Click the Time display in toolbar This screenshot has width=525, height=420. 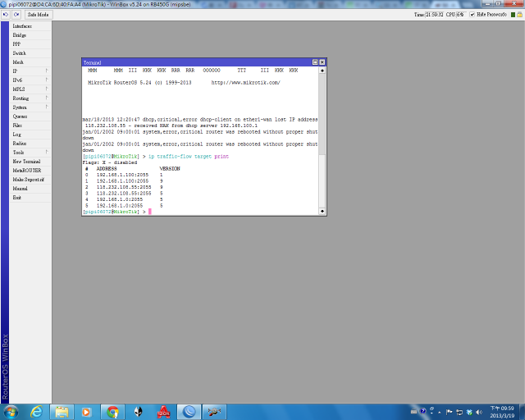[x=429, y=15]
